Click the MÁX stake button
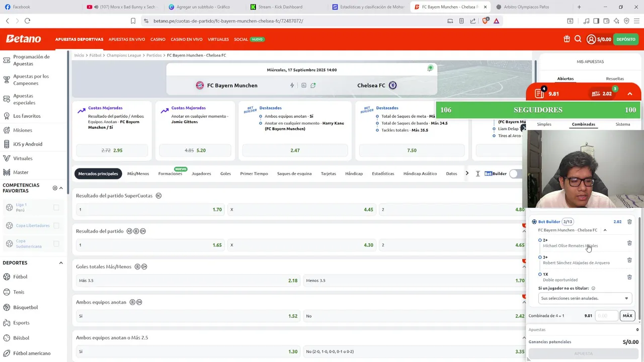644x362 pixels. coord(627,316)
